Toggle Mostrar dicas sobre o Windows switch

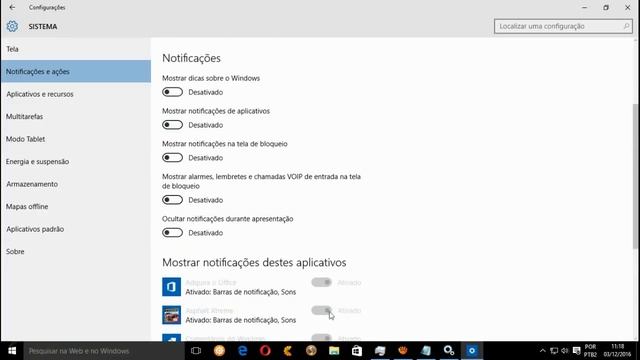point(172,92)
